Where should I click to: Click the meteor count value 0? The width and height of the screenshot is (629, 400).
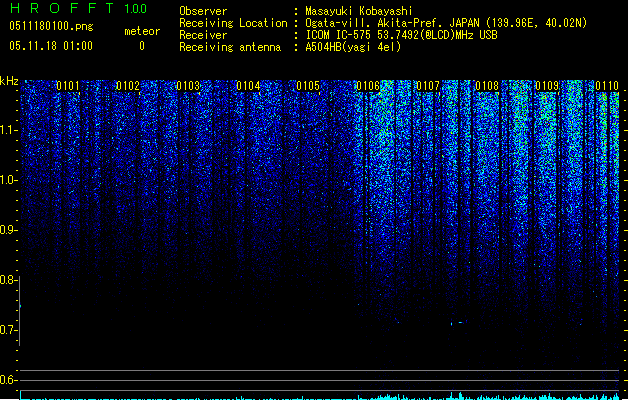click(142, 46)
